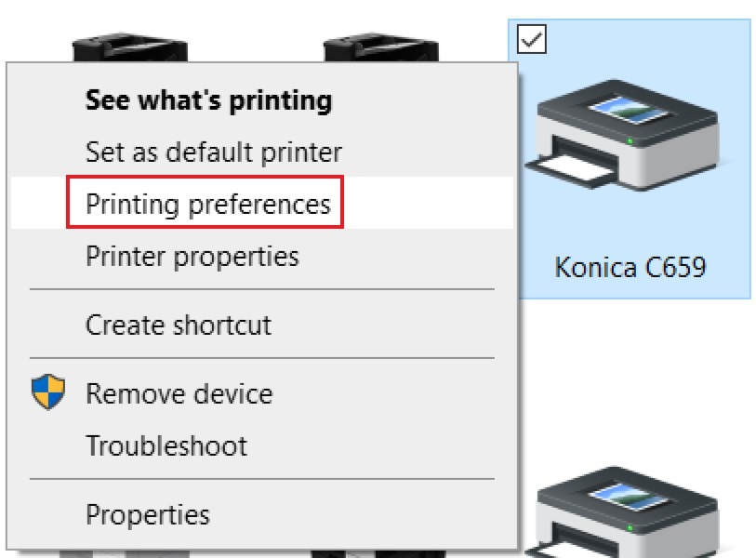Uncheck the Konica C659 selection checkbox
Viewport: 756px width, 558px height.
tap(533, 38)
